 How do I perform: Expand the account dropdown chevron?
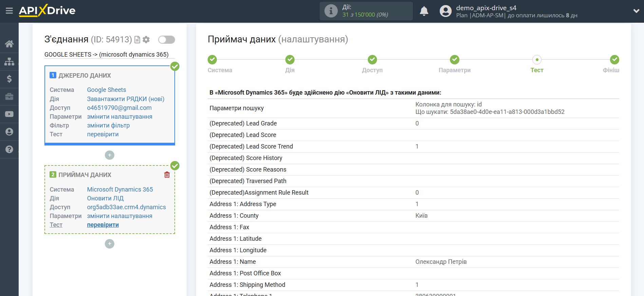click(x=636, y=11)
